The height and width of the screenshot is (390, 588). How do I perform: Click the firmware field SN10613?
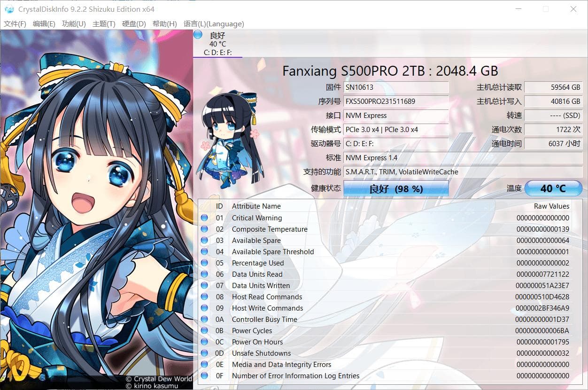[396, 87]
